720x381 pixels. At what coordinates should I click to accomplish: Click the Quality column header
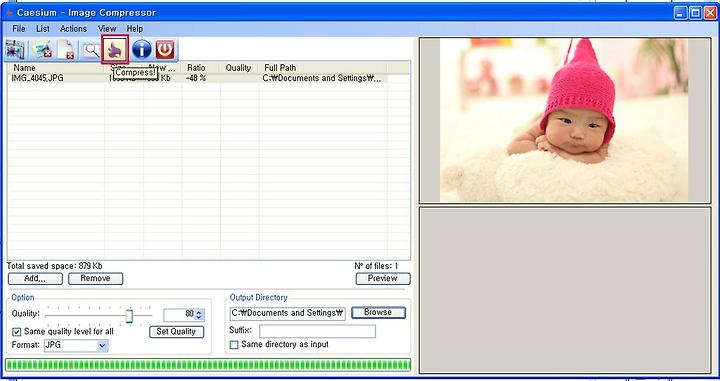239,67
